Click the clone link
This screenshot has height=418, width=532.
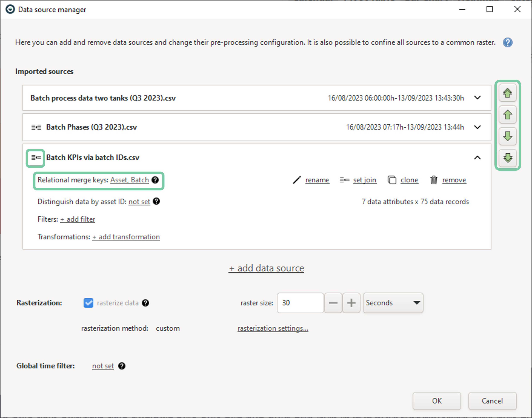409,180
